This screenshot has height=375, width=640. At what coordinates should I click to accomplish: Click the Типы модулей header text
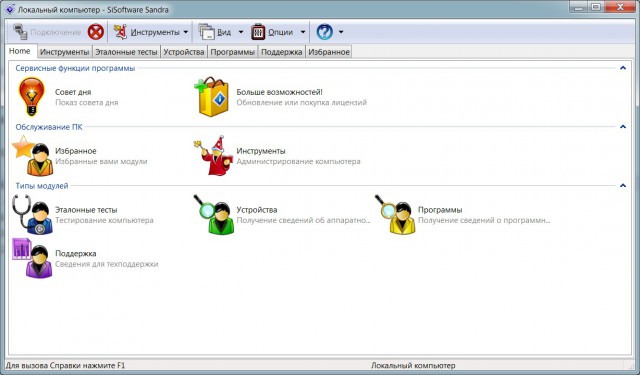[x=42, y=186]
